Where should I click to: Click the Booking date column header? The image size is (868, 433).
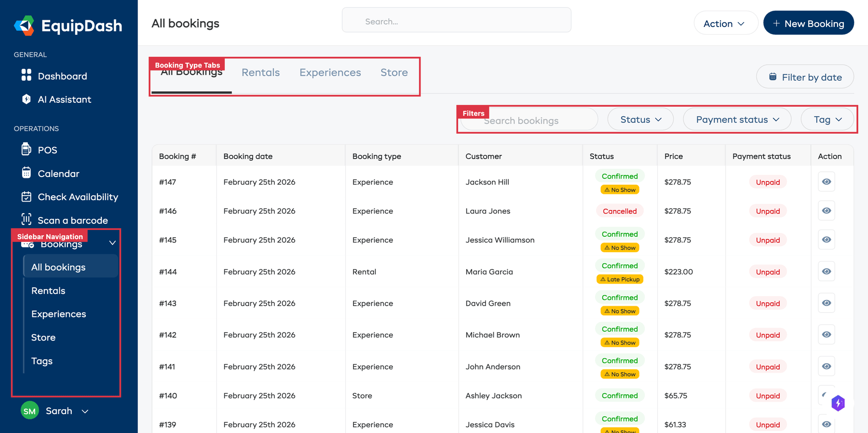click(248, 156)
